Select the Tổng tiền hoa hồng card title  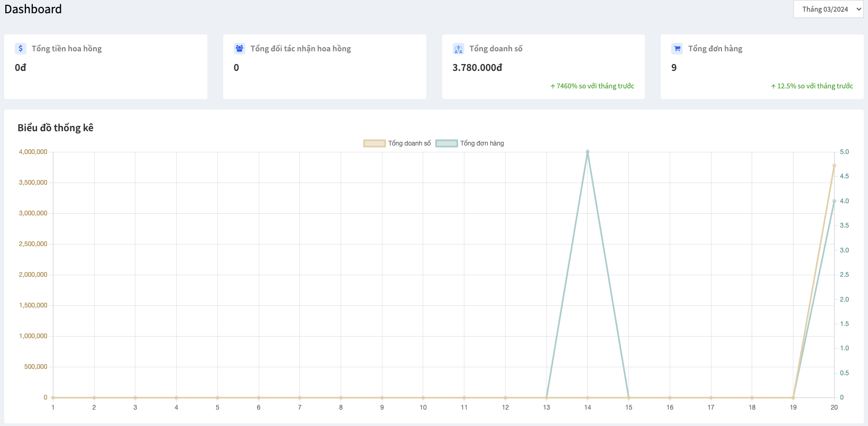[67, 49]
